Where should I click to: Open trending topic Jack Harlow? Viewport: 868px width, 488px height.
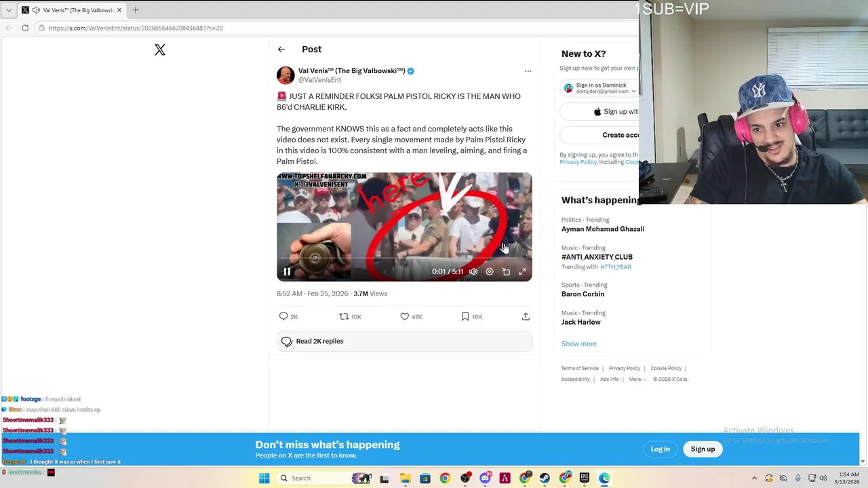coord(581,322)
